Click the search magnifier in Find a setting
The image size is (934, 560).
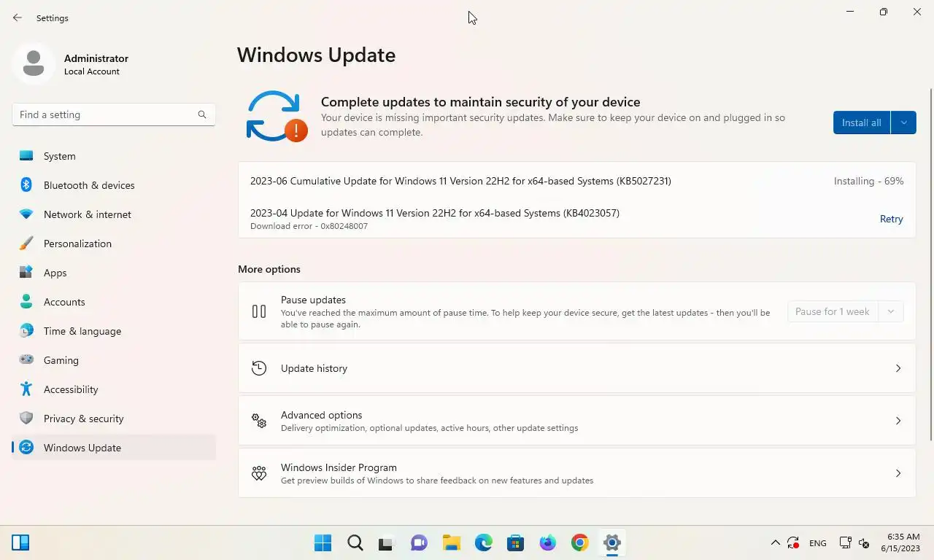[x=202, y=114]
